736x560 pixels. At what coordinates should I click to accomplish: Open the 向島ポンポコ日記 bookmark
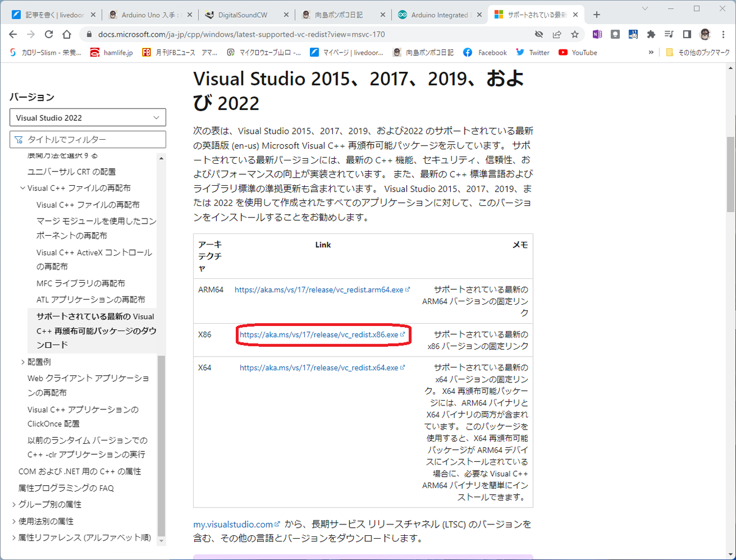[423, 52]
